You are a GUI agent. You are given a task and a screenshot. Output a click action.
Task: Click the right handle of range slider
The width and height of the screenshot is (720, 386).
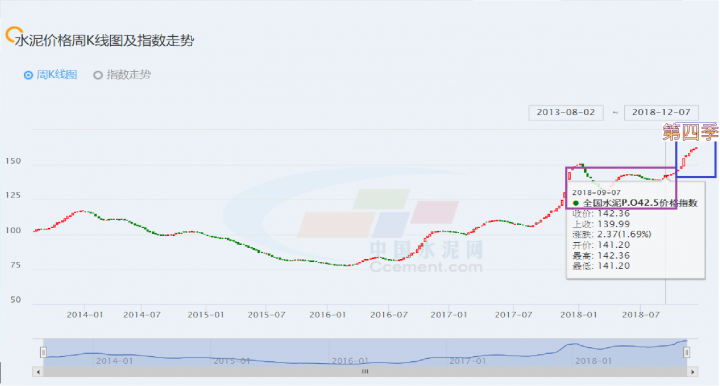click(686, 352)
